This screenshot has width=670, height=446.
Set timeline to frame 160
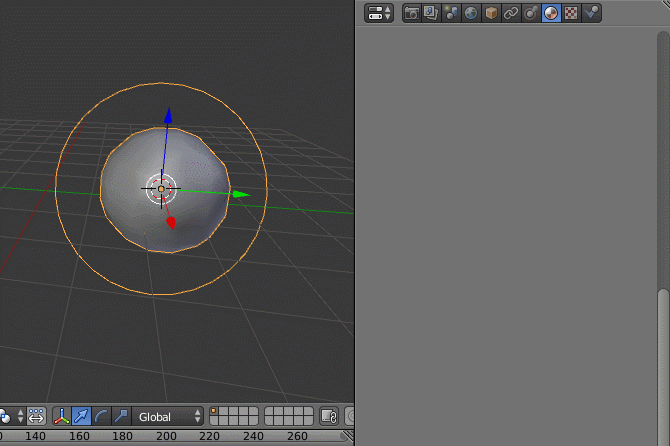click(79, 436)
